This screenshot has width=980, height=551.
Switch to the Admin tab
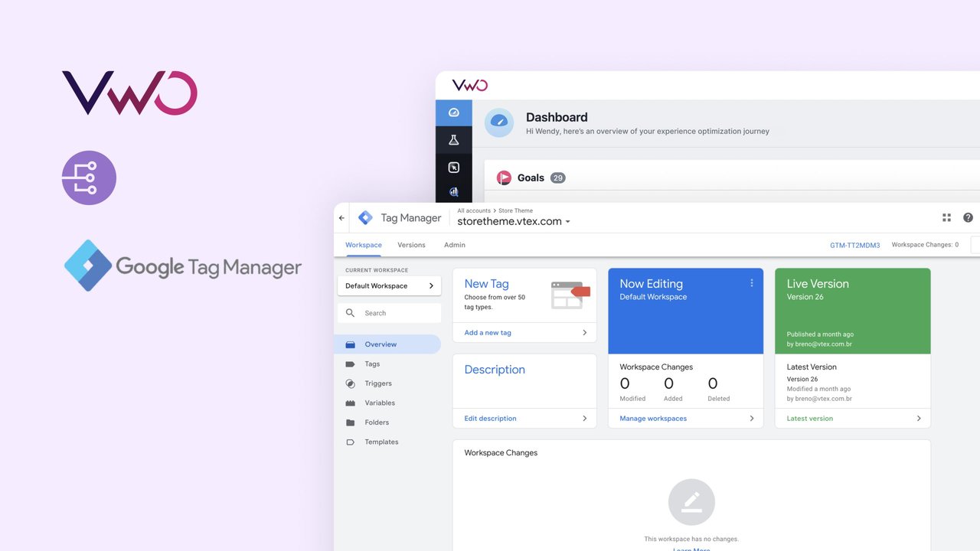[455, 245]
